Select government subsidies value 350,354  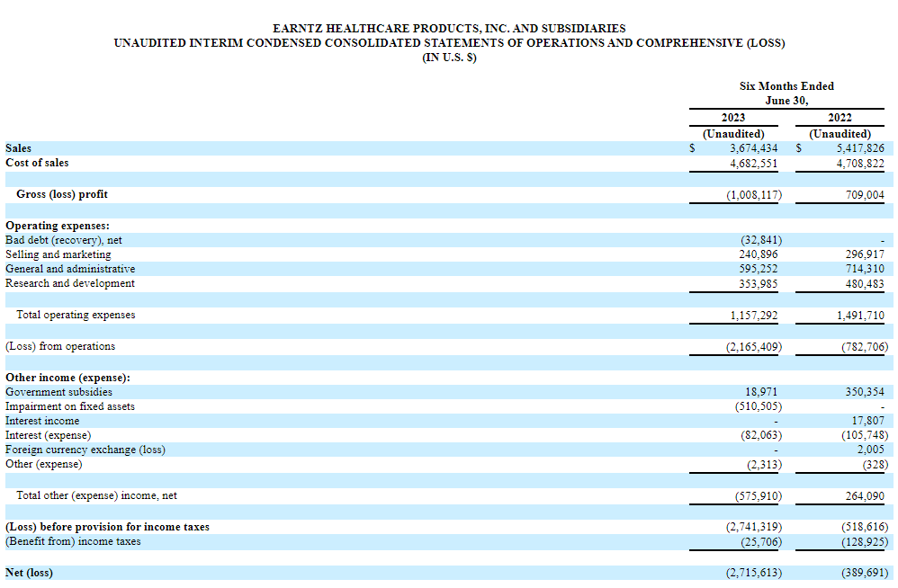[x=865, y=392]
